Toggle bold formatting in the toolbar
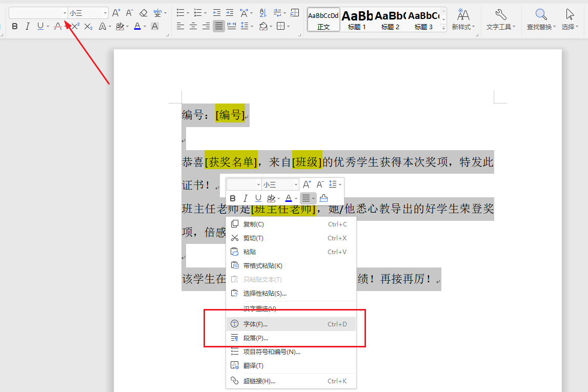 pos(16,26)
